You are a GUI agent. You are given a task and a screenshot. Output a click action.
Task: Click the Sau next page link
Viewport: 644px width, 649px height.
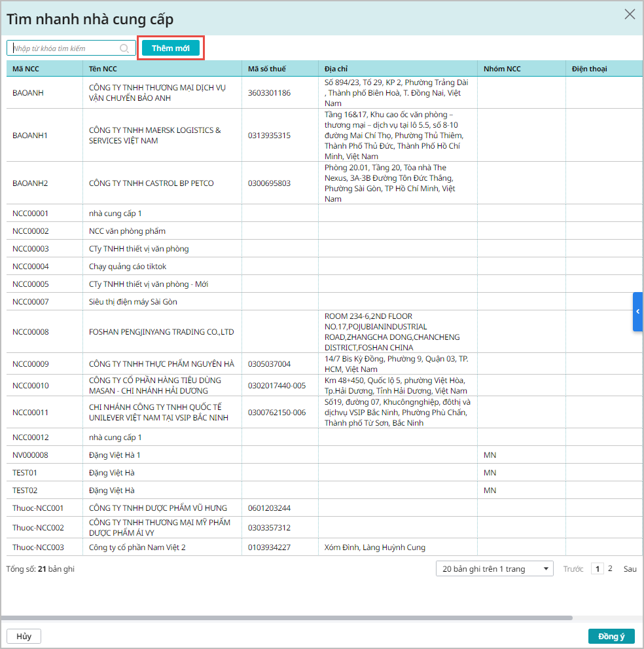pyautogui.click(x=630, y=569)
